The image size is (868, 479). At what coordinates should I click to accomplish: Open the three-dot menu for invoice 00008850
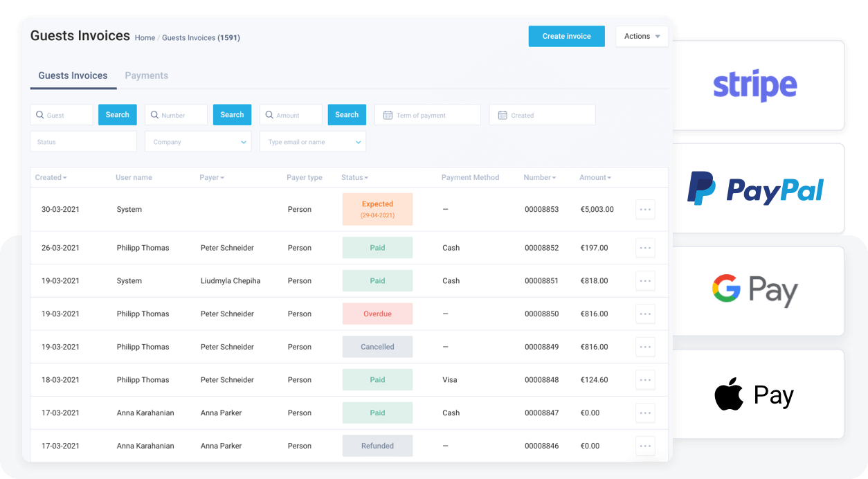pyautogui.click(x=645, y=314)
